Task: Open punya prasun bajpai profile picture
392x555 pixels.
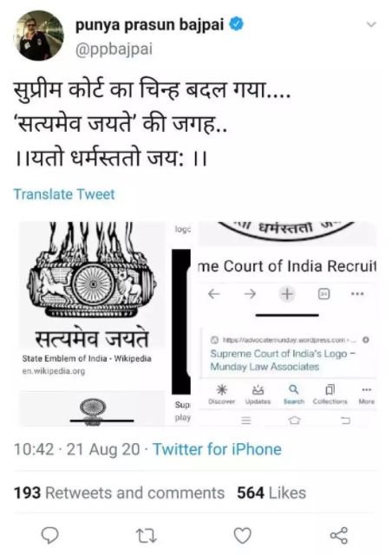Action: [39, 36]
